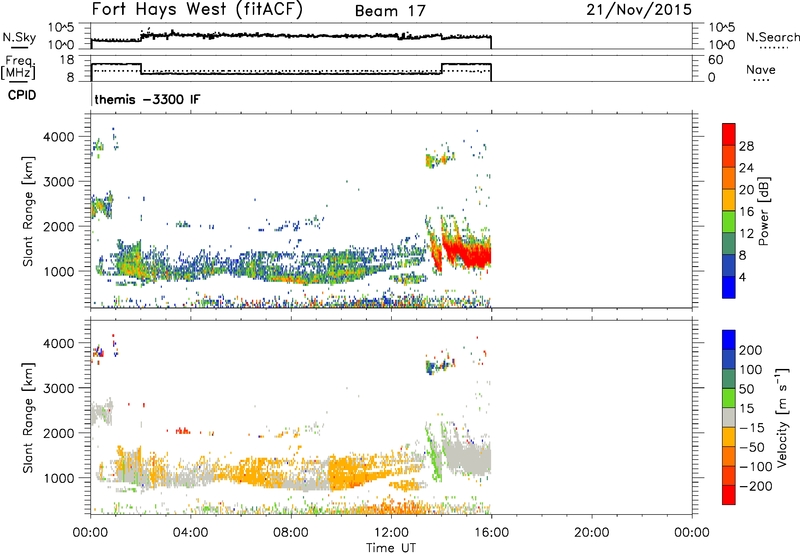Image resolution: width=800 pixels, height=554 pixels.
Task: Click the "08:00" time tick label
Action: [291, 533]
